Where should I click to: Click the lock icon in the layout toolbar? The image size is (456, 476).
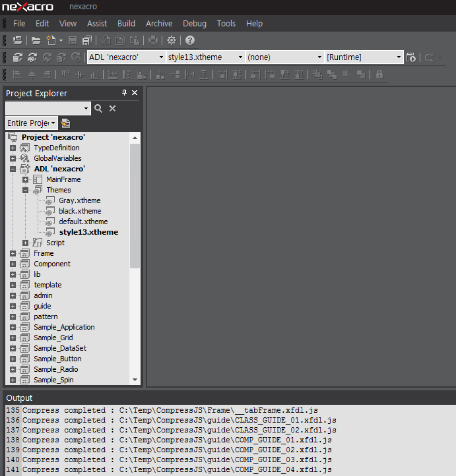coord(379,74)
